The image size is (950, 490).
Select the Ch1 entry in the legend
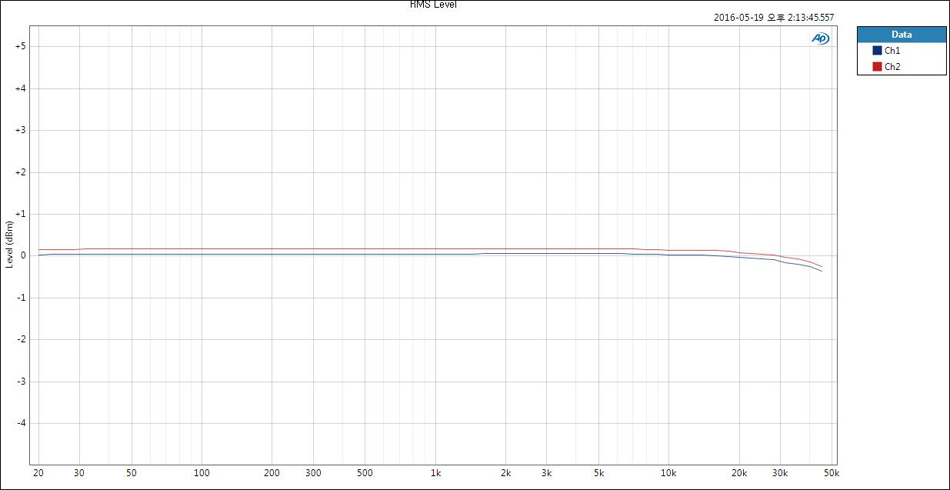pos(893,50)
